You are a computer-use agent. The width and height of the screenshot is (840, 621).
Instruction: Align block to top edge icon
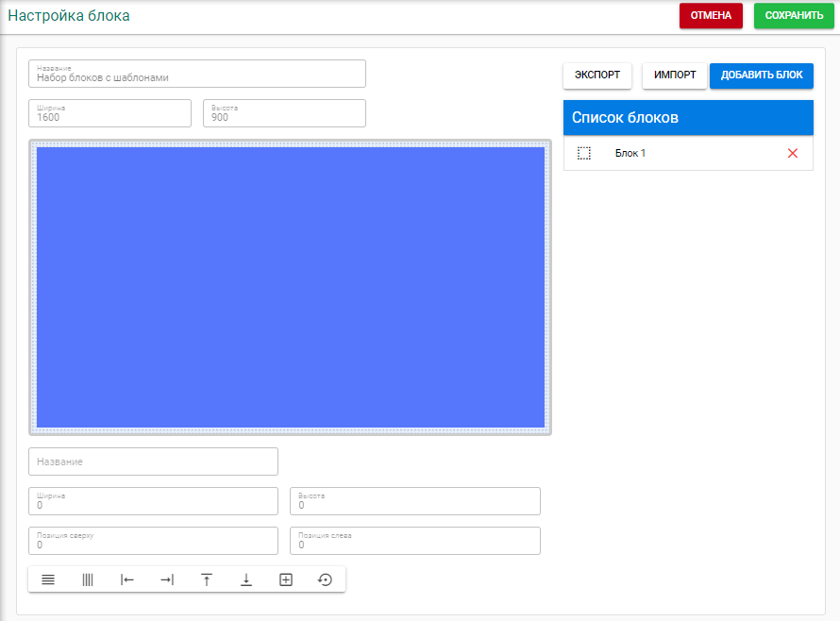point(207,579)
